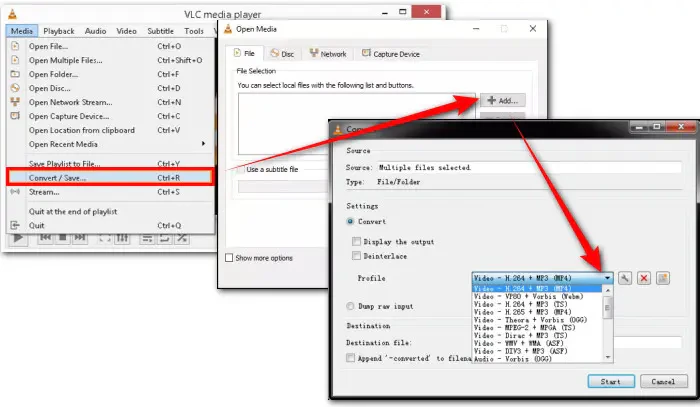The image size is (700, 407).
Task: Open the Playback menu
Action: click(58, 31)
